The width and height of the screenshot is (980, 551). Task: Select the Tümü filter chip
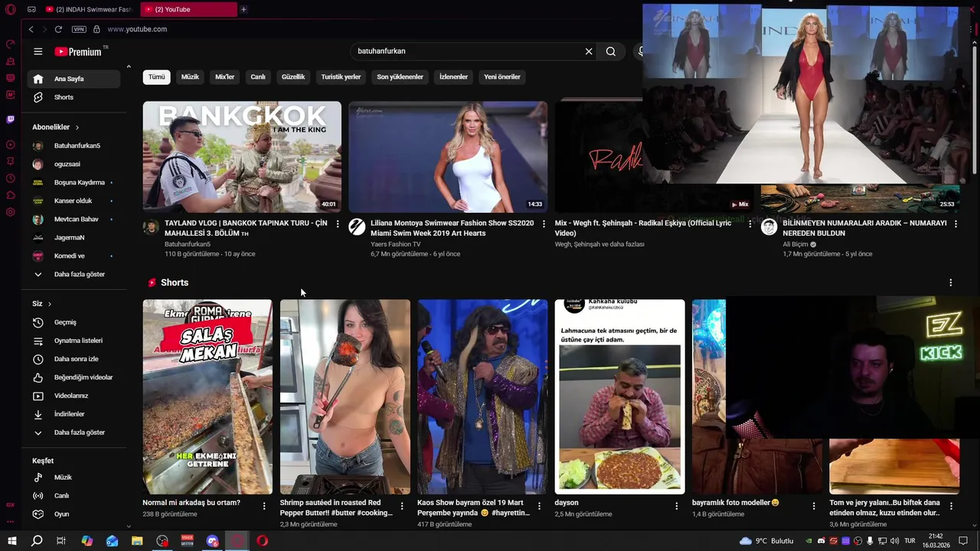(156, 77)
